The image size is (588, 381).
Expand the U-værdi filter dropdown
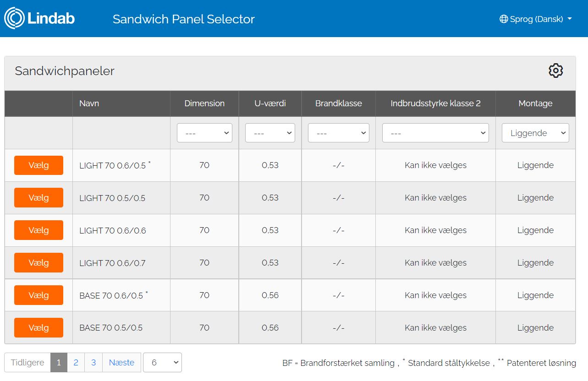270,133
